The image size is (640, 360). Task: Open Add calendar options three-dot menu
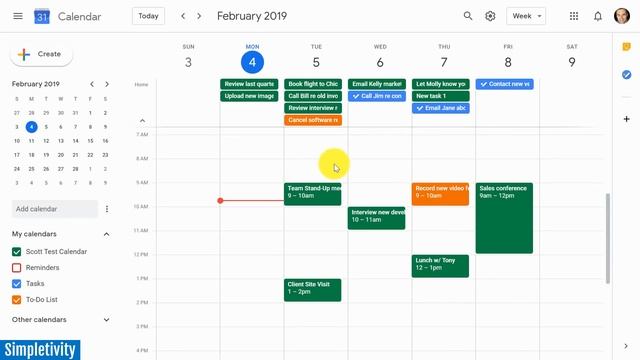point(107,209)
